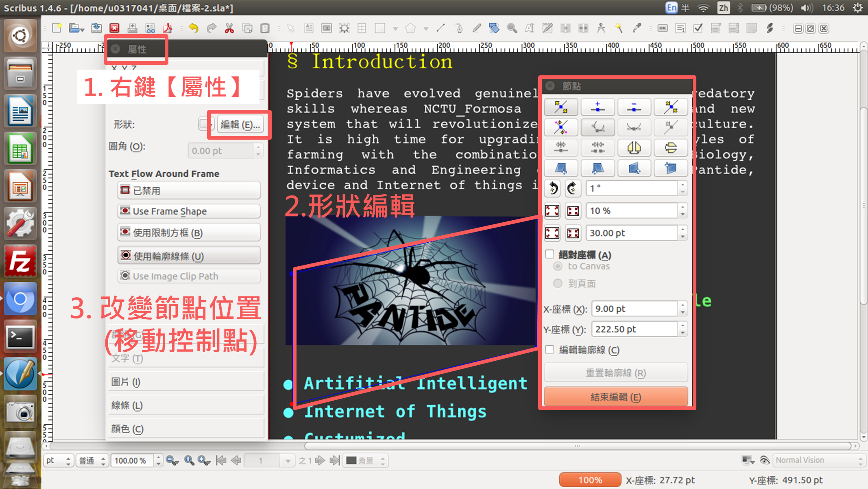Open the FileZilla icon in the dock
This screenshot has height=489, width=868.
click(20, 261)
